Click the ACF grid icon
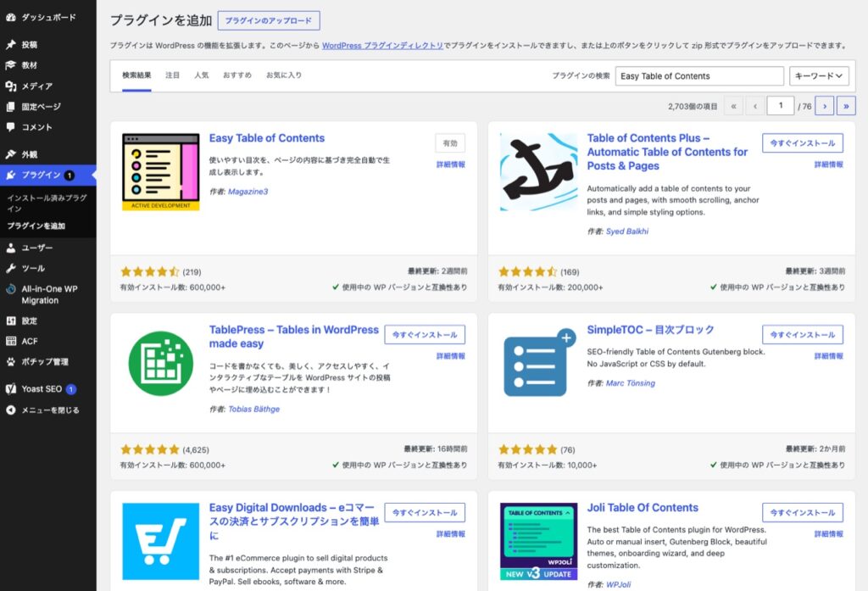The width and height of the screenshot is (868, 591). (x=10, y=341)
